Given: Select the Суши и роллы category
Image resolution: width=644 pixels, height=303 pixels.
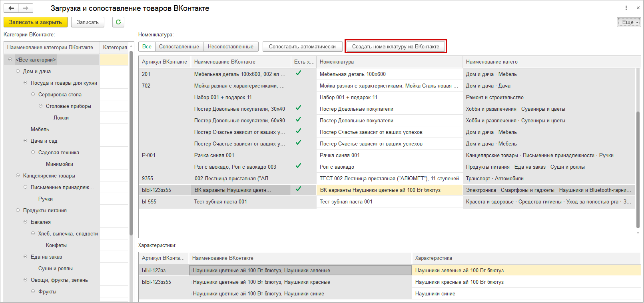Looking at the screenshot, I should (55, 269).
